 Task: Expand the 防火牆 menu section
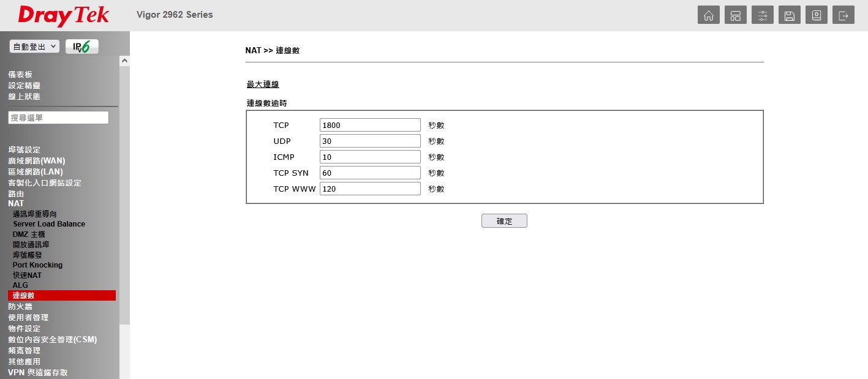point(20,306)
